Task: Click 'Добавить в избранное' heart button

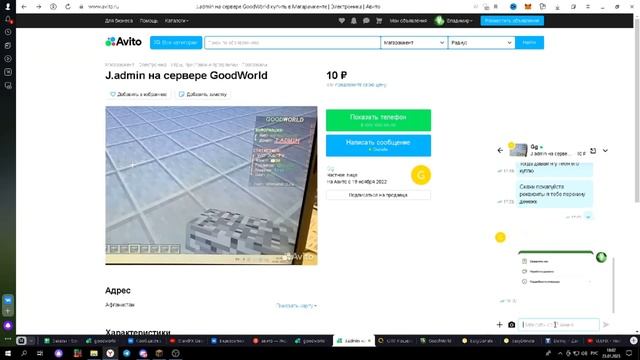Action: point(138,94)
